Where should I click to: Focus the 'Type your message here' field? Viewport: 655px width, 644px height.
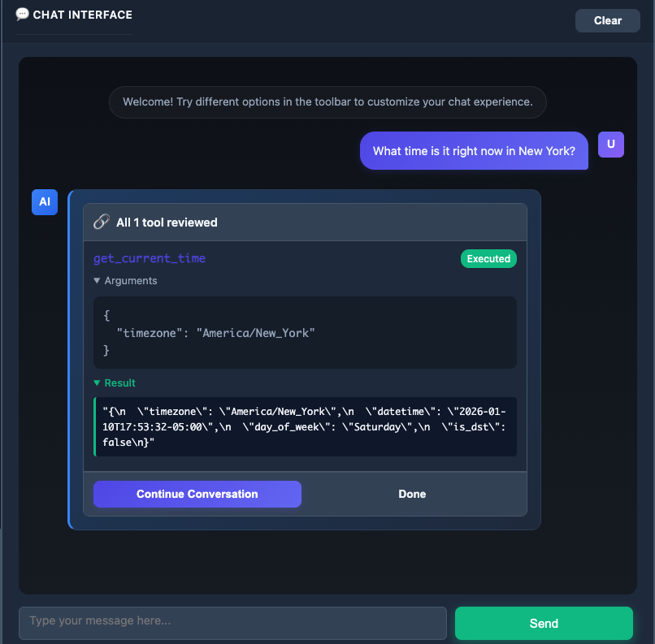(x=232, y=622)
